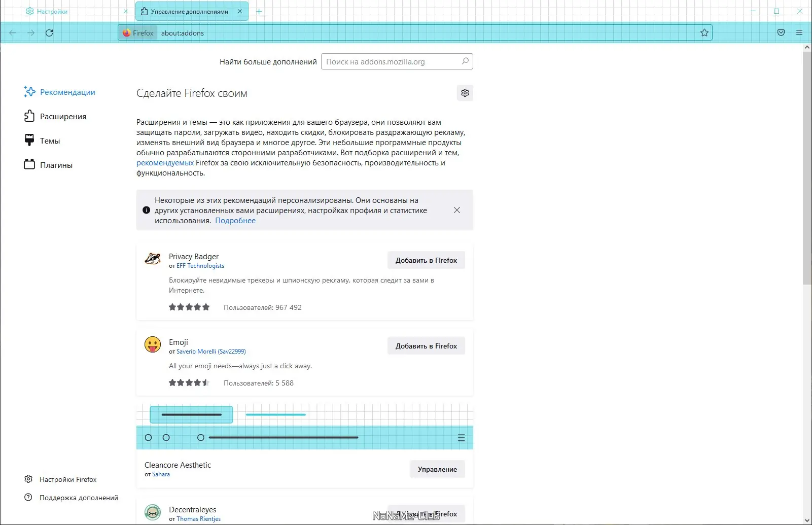Open the Рекомендации section
The height and width of the screenshot is (525, 812).
point(60,92)
